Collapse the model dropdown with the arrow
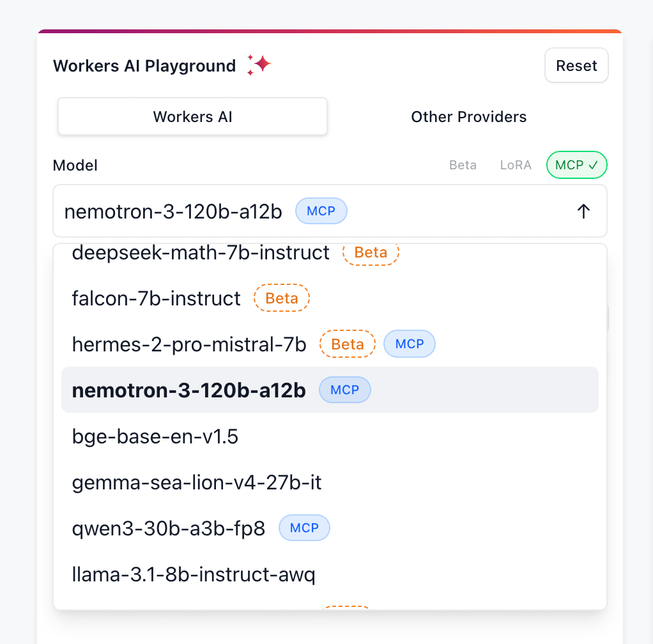653x644 pixels. [x=583, y=211]
